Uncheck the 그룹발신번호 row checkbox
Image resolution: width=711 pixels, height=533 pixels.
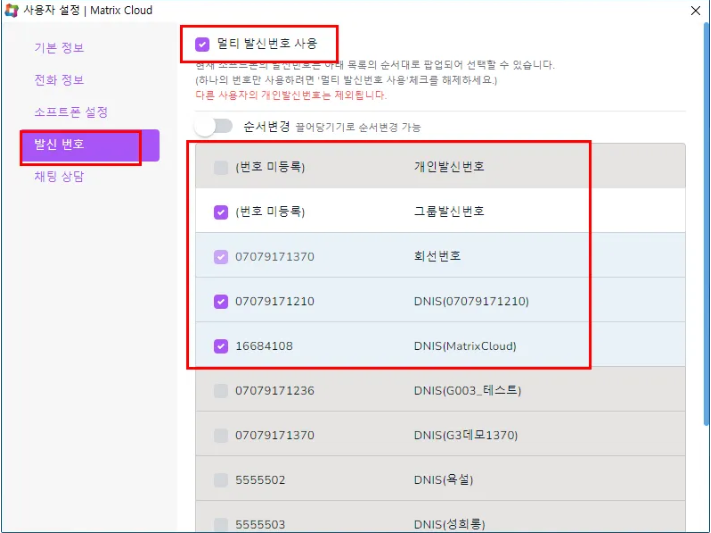tap(221, 212)
